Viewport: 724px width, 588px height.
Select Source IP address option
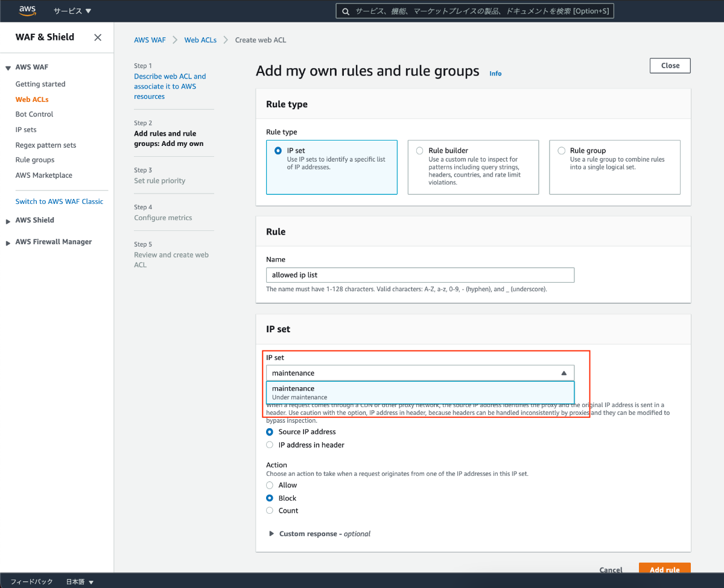270,432
